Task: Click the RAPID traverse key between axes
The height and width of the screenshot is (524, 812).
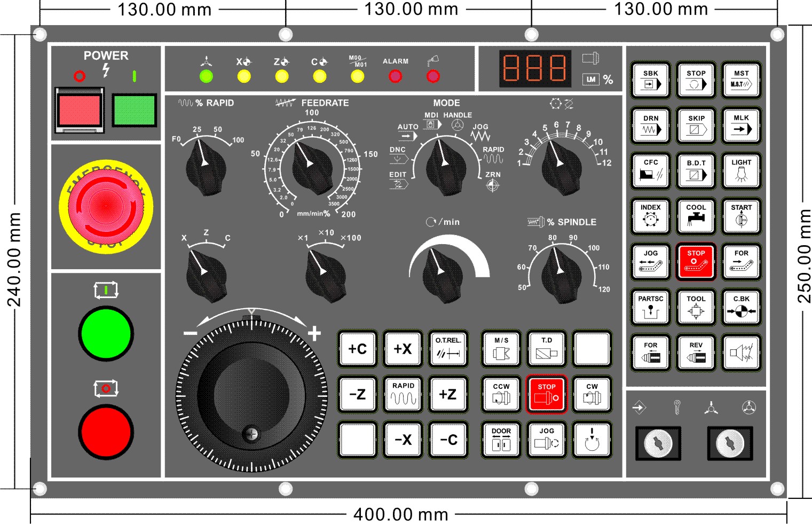Action: point(403,395)
